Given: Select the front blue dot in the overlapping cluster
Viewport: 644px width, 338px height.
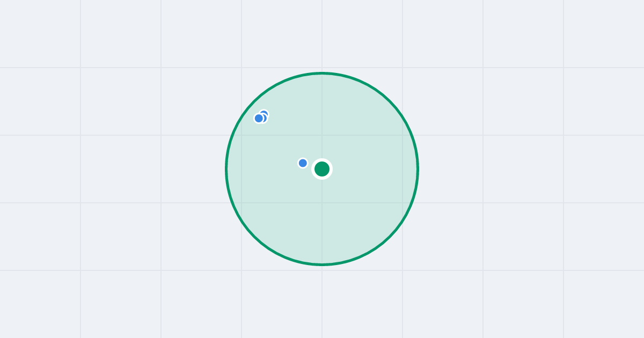Looking at the screenshot, I should (x=259, y=119).
